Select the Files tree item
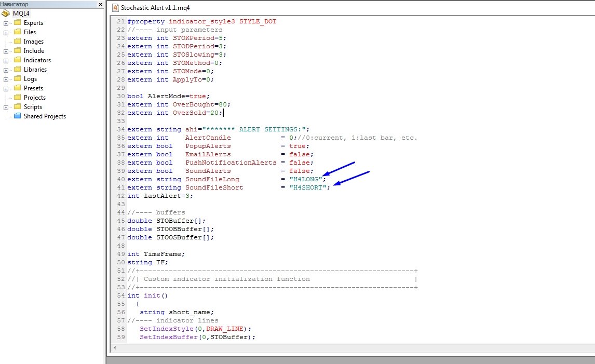 coord(30,32)
